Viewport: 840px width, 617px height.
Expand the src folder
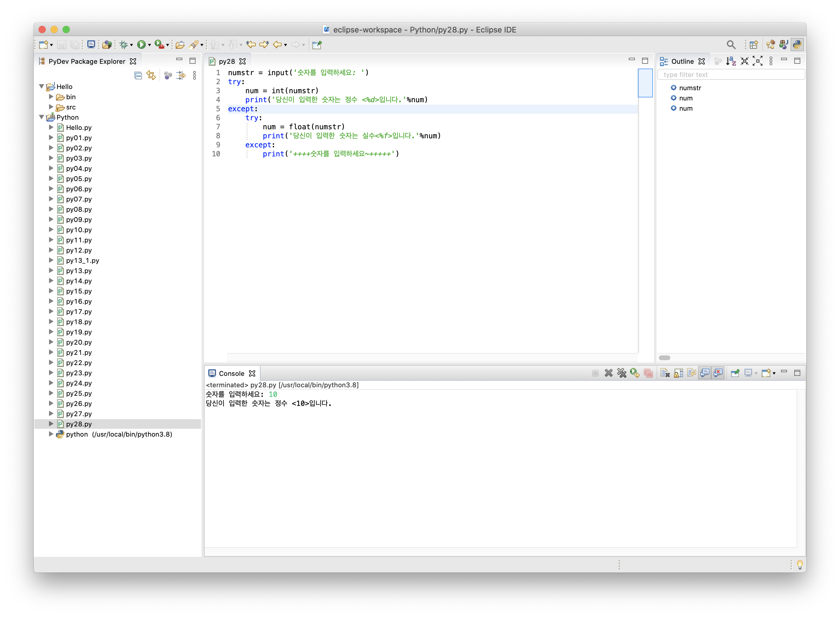[51, 107]
